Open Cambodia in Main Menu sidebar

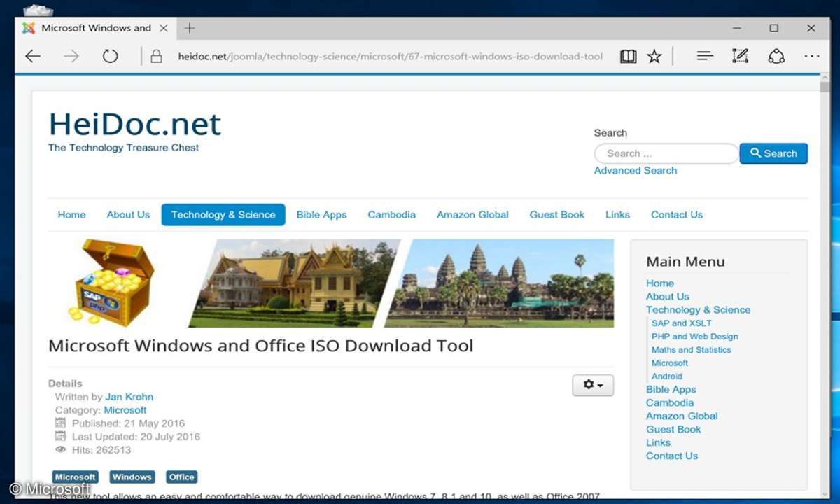tap(670, 403)
